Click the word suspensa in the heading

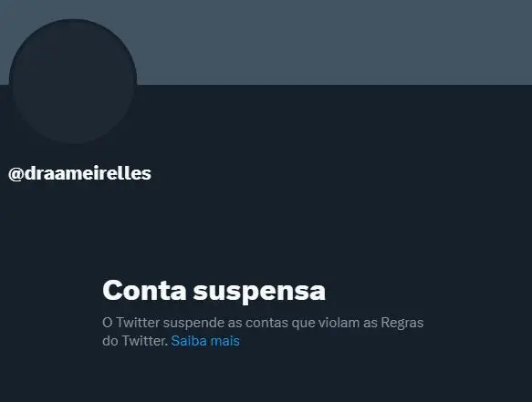point(259,293)
